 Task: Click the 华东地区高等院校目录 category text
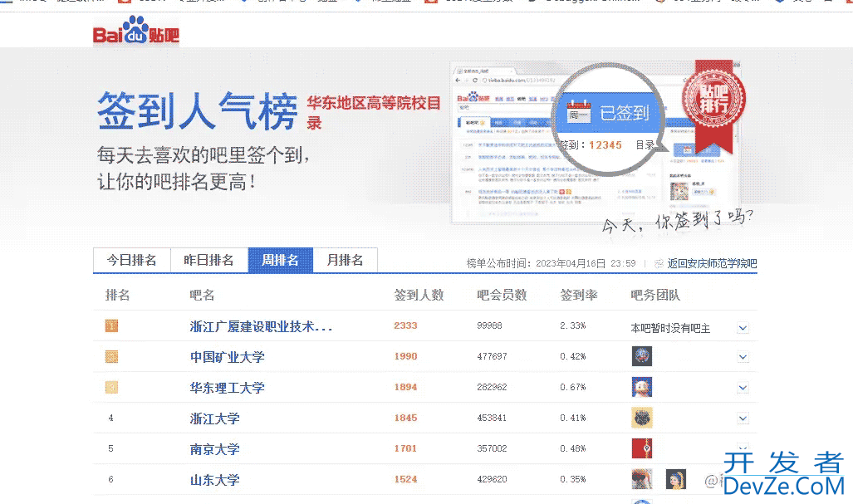pos(374,113)
